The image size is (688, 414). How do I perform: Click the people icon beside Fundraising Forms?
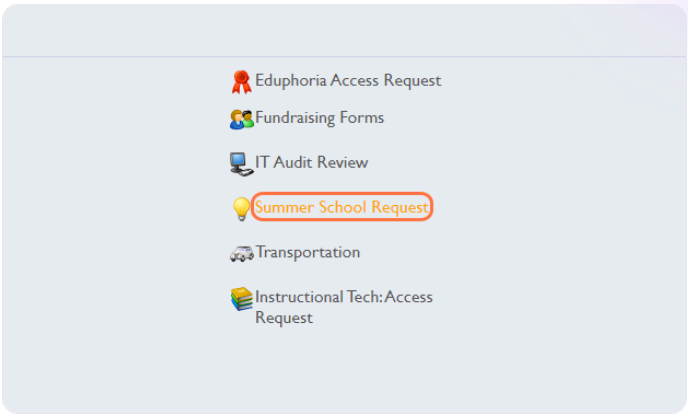coord(241,119)
